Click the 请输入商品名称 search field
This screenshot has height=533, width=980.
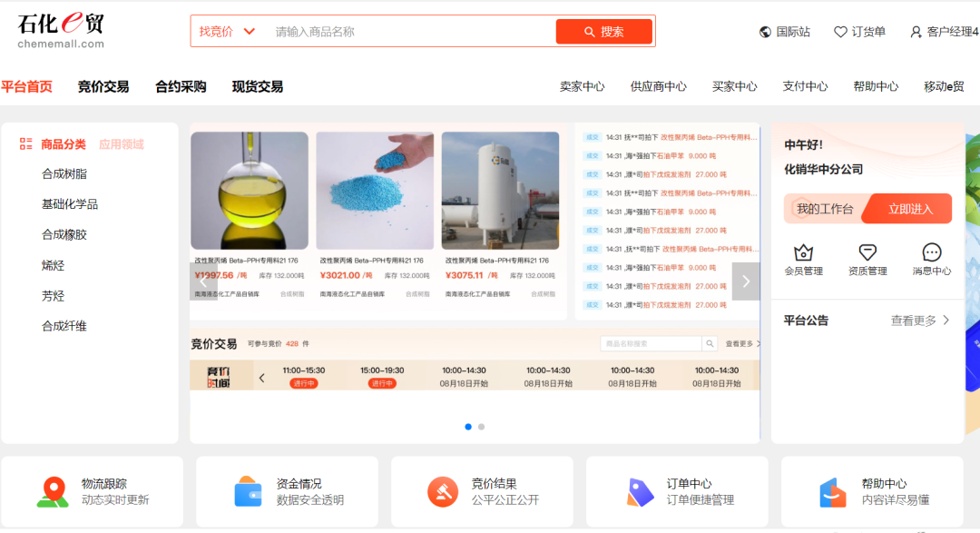408,32
